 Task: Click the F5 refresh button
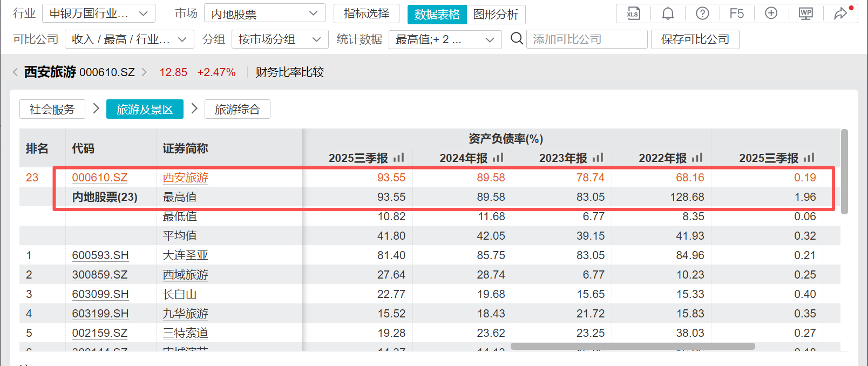point(737,13)
